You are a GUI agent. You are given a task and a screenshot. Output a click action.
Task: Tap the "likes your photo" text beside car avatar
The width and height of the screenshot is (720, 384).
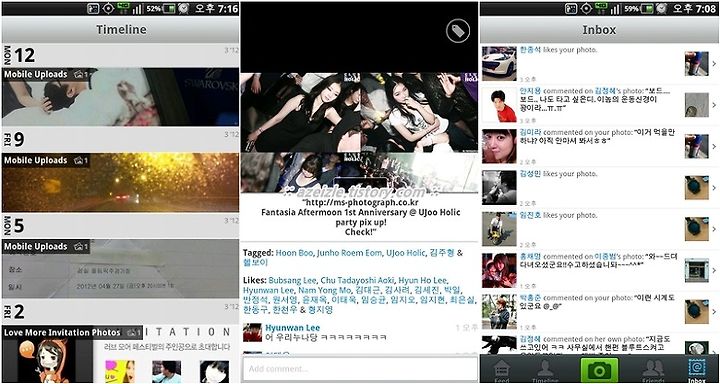click(570, 50)
